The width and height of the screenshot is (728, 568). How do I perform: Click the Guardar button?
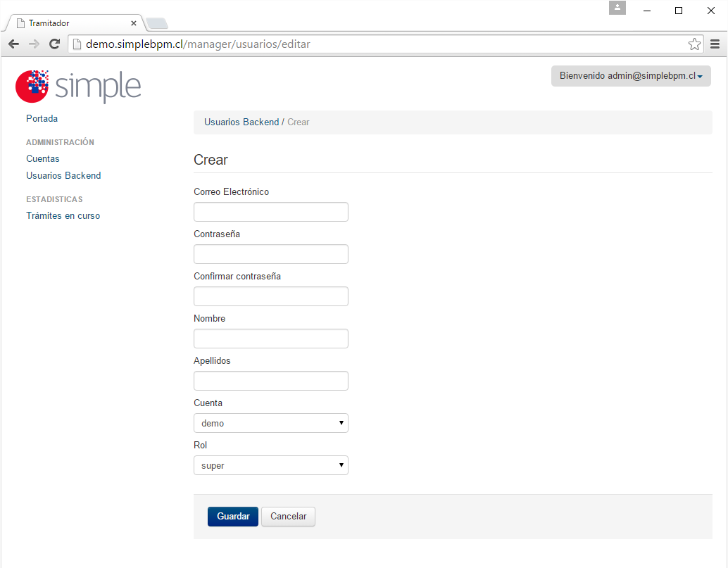click(233, 517)
